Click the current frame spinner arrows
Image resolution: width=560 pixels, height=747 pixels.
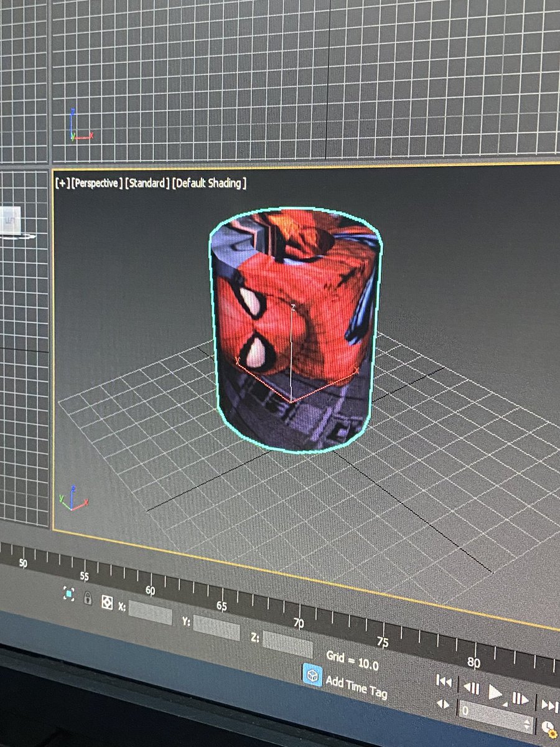(527, 725)
